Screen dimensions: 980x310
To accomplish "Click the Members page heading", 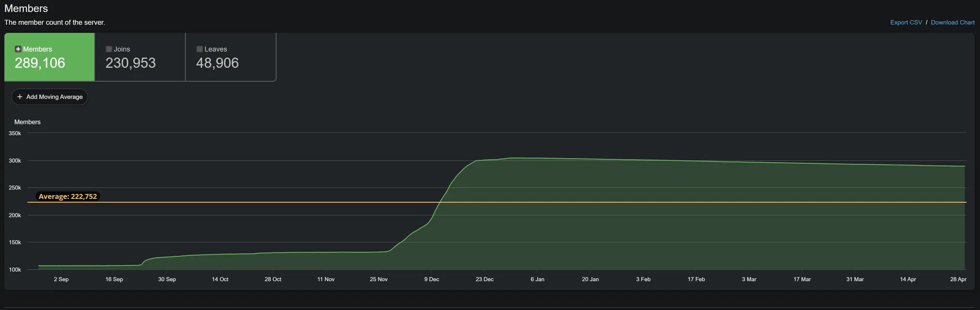I will pos(26,9).
